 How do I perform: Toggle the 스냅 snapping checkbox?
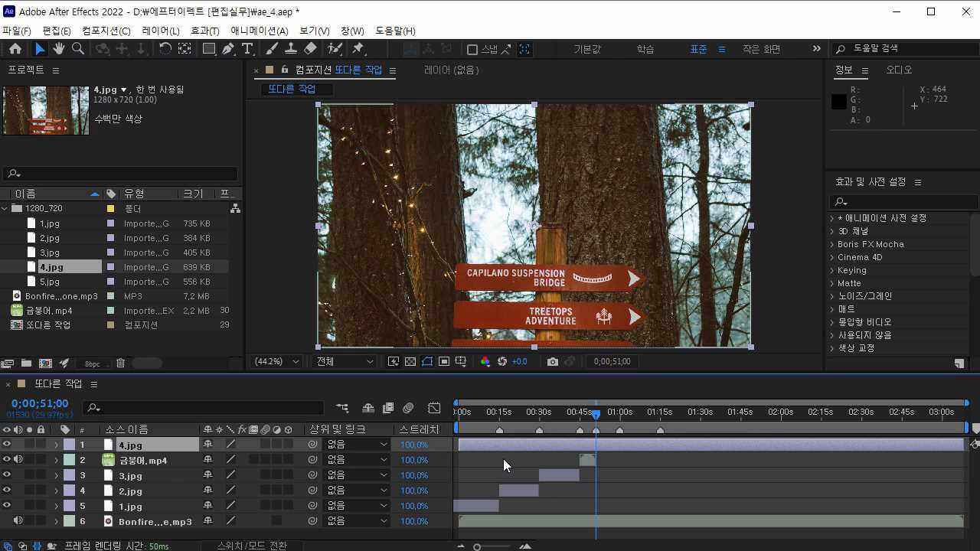tap(472, 50)
